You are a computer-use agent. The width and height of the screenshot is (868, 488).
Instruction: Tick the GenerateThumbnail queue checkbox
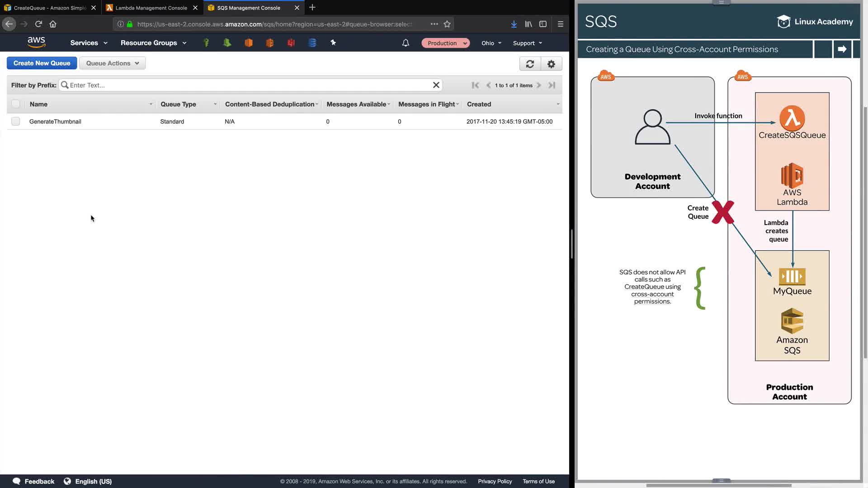click(16, 121)
